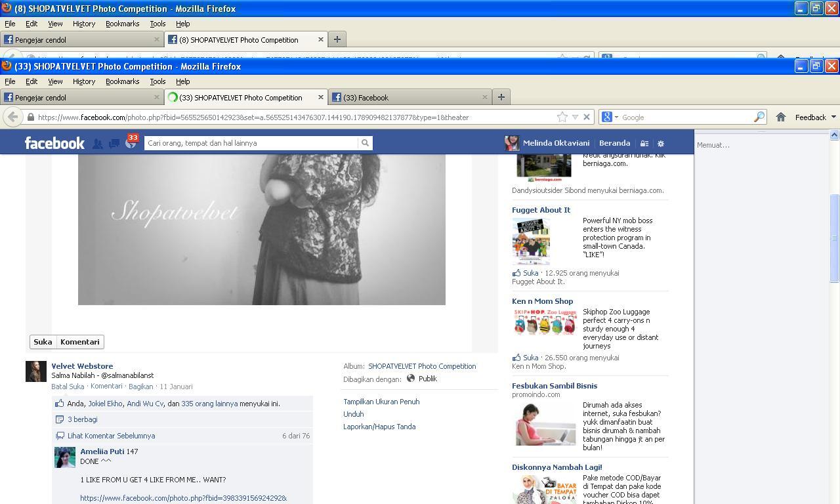Viewport: 840px width, 504px height.
Task: Click Diskonnya Nambah Lagi! ad title
Action: [557, 467]
